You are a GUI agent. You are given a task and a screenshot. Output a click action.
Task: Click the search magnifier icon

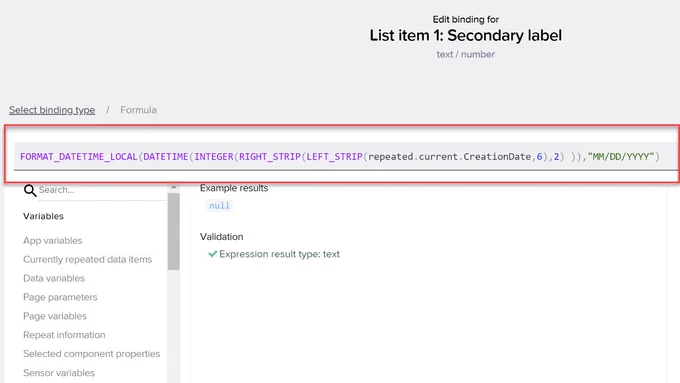click(30, 190)
